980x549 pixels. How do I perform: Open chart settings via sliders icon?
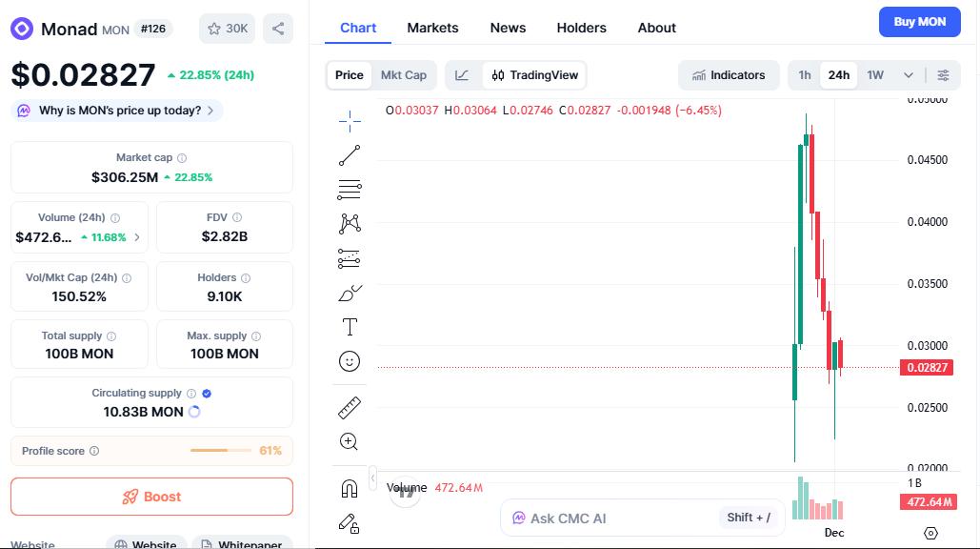(x=945, y=74)
